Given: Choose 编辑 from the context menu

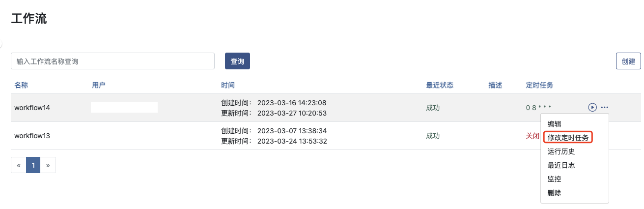Looking at the screenshot, I should (554, 124).
